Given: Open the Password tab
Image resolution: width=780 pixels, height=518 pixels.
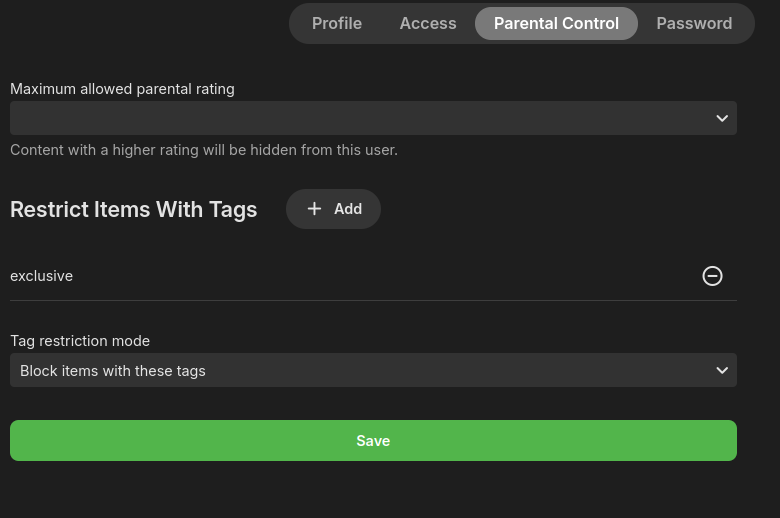Looking at the screenshot, I should [694, 23].
